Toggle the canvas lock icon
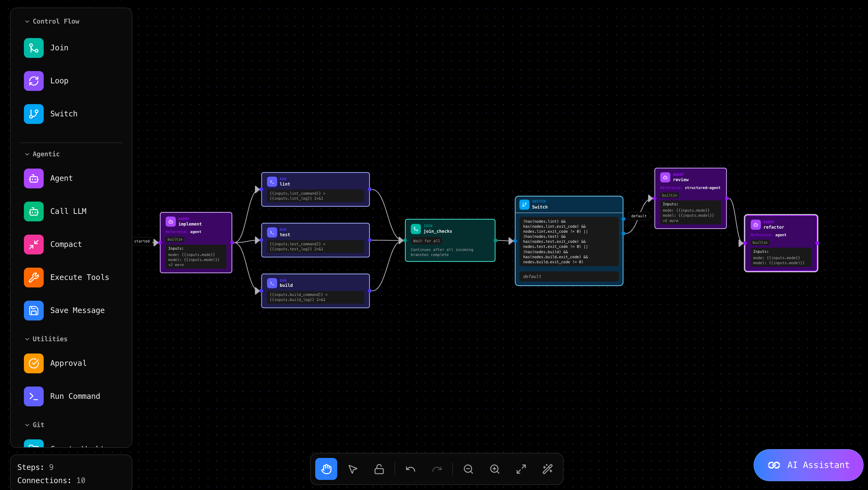 coord(379,469)
